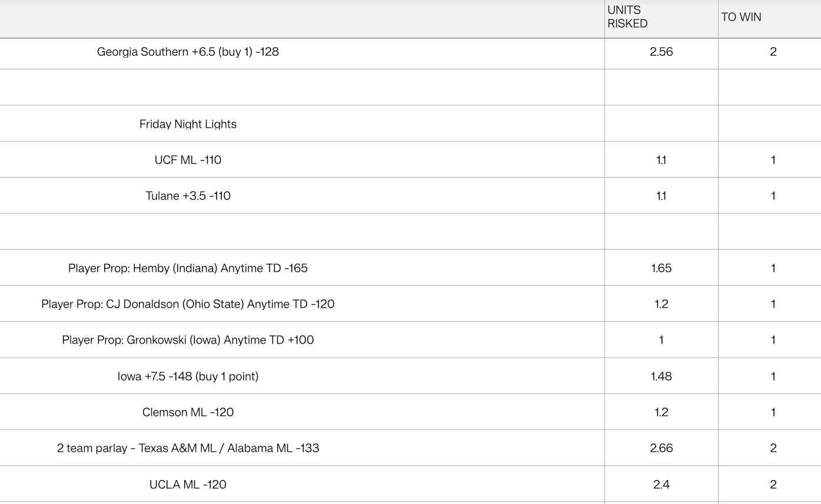The image size is (821, 504).
Task: Click the 2.56 units risked value
Action: point(661,52)
